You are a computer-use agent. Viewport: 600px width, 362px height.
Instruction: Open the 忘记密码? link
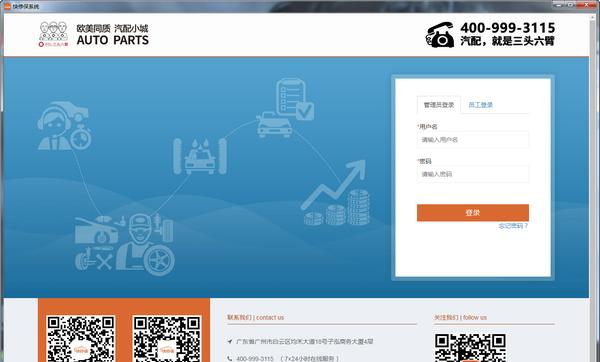[x=513, y=226]
